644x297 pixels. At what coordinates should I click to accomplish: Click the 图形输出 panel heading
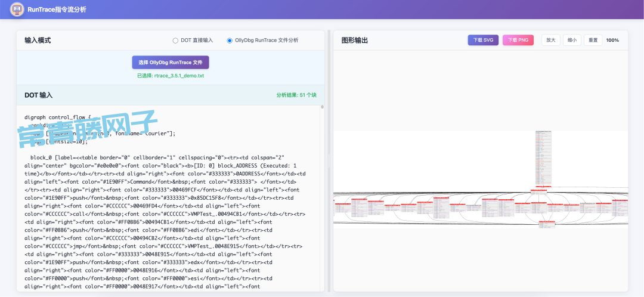pyautogui.click(x=354, y=41)
